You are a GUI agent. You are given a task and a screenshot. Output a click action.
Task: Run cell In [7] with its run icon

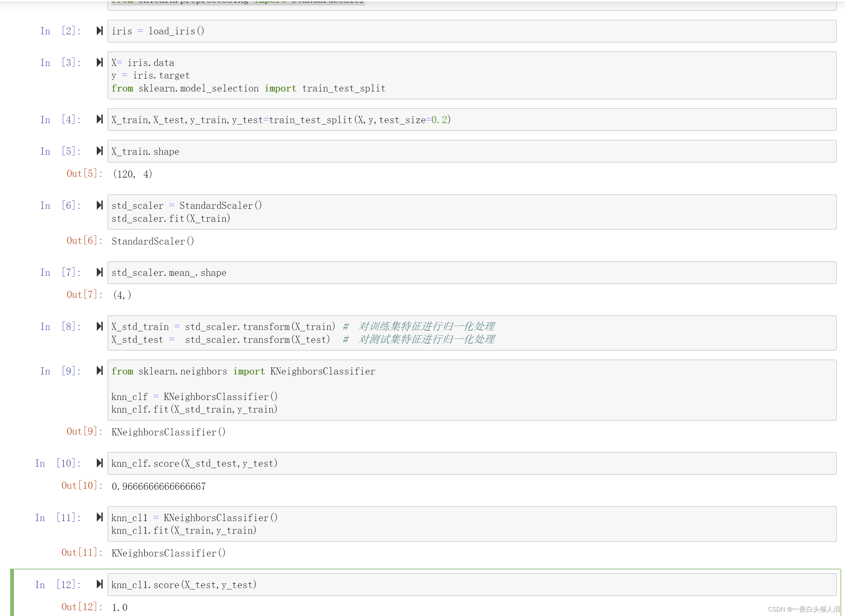coord(100,272)
